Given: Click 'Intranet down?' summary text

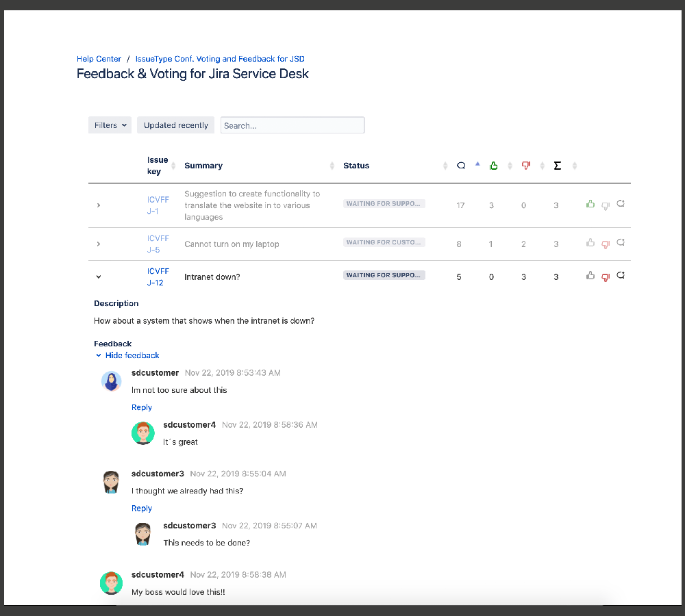Looking at the screenshot, I should click(x=212, y=277).
